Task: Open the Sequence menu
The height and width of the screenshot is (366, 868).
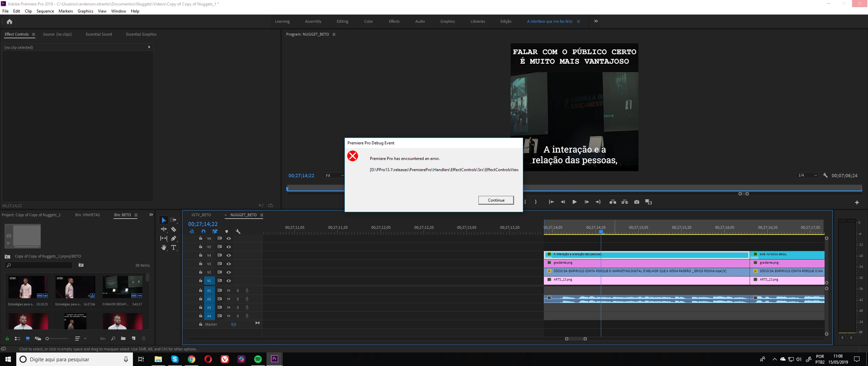Action: tap(45, 11)
